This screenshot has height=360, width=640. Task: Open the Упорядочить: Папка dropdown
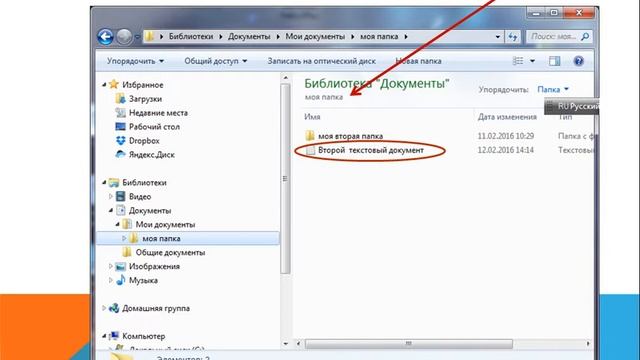click(x=553, y=89)
